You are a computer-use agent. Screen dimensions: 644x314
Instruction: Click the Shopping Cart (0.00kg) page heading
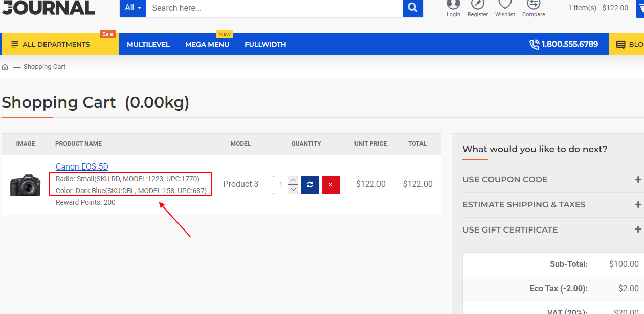(96, 102)
